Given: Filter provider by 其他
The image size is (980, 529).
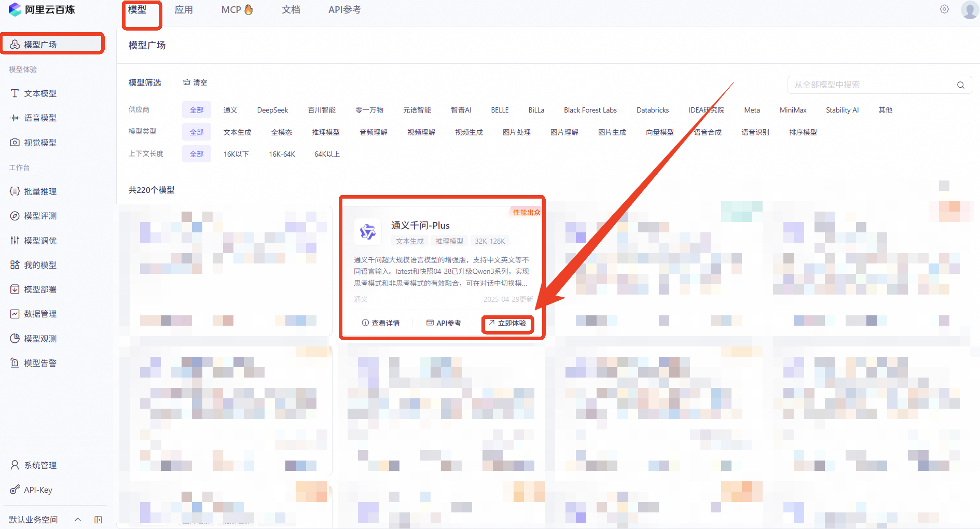Looking at the screenshot, I should pyautogui.click(x=886, y=110).
